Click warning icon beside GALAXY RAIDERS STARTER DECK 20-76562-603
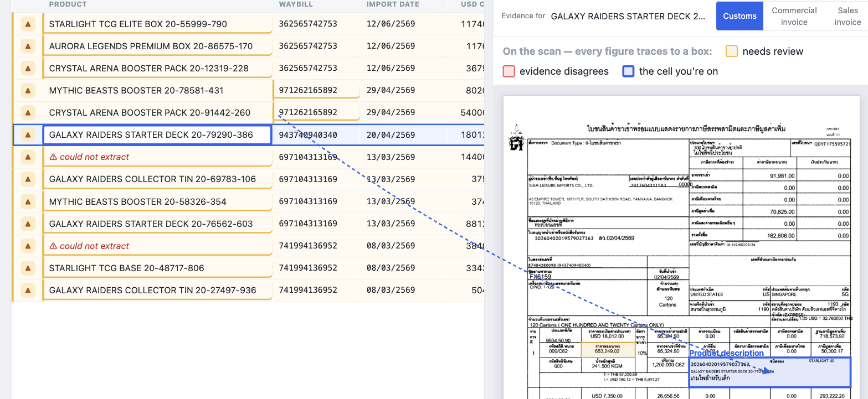 pos(28,224)
